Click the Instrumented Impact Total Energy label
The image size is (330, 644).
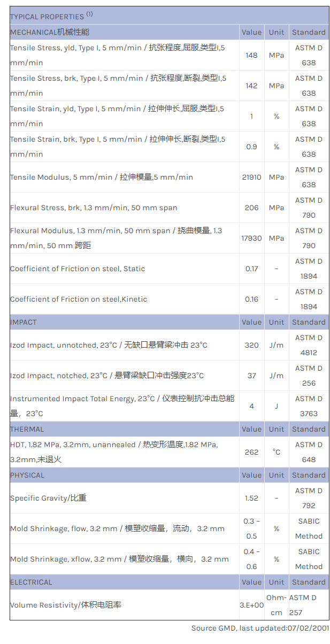tap(122, 406)
